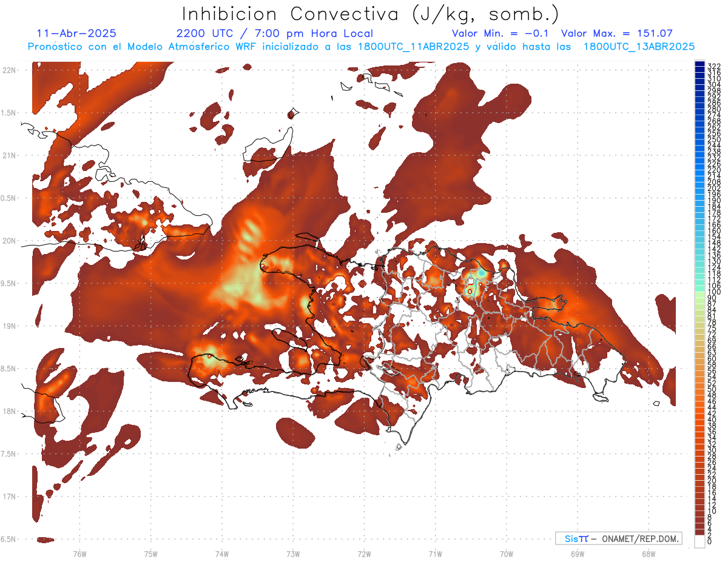This screenshot has width=728, height=562.
Task: Click the "322" value on the color scale
Action: coord(714,66)
